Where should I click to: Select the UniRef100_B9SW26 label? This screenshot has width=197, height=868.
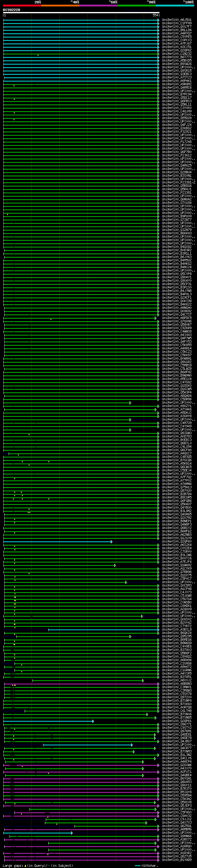click(x=176, y=64)
